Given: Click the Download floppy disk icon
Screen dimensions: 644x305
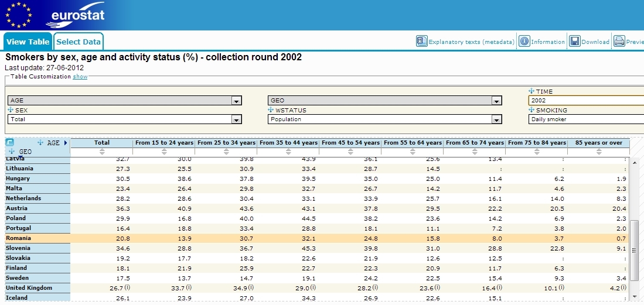Looking at the screenshot, I should coord(575,42).
